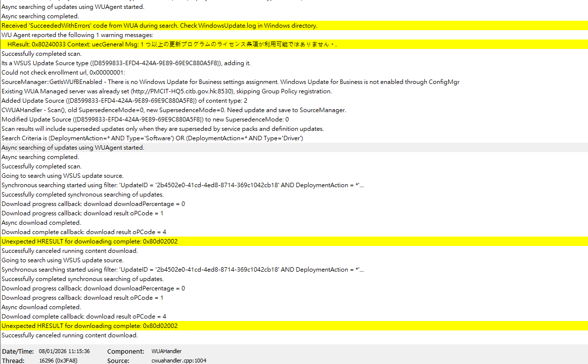Select 'WU Agent reported the following 1 warning messages' row

[x=294, y=35]
